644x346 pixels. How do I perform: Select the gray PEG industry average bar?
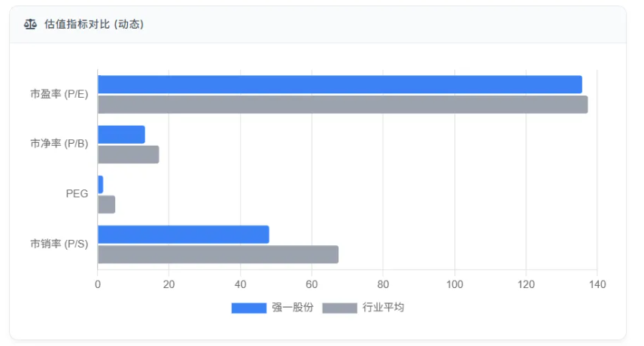(107, 205)
